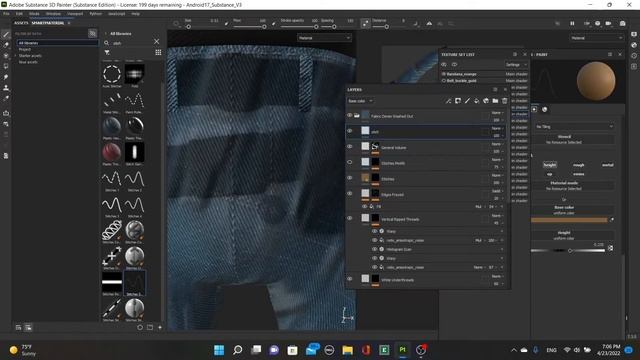Image resolution: width=640 pixels, height=360 pixels.
Task: Select the Polygon fill tool
Action: (x=6, y=66)
